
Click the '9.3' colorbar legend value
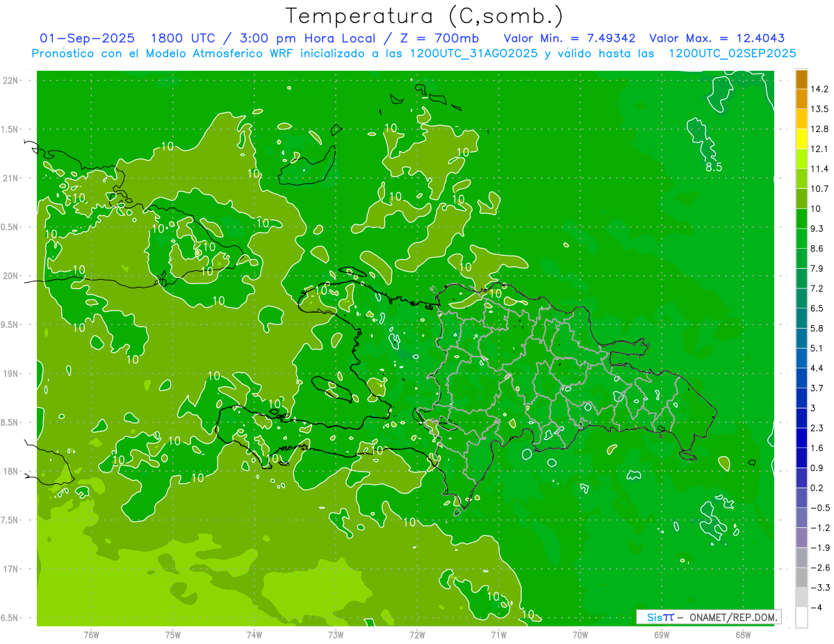tap(817, 229)
